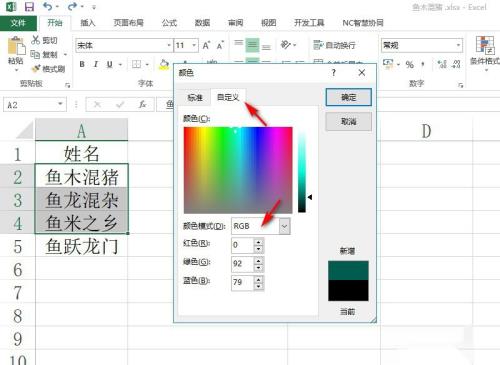The width and height of the screenshot is (500, 365).
Task: Select Custom (自定义) tab in color dialog
Action: point(228,97)
